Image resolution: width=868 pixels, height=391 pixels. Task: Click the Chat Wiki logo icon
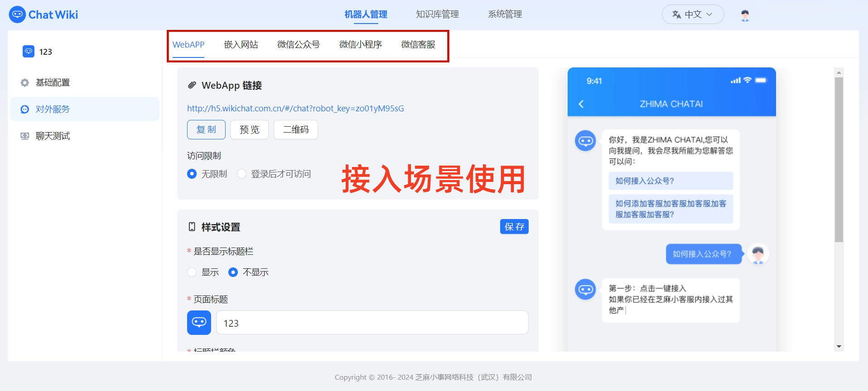click(17, 14)
